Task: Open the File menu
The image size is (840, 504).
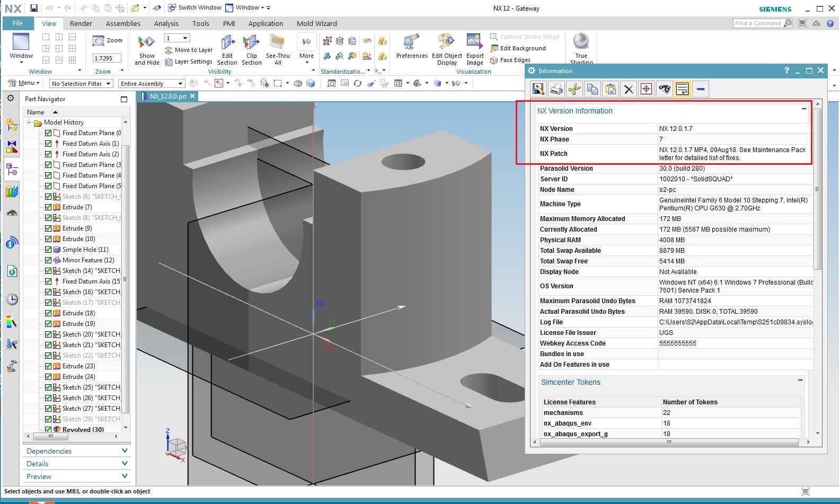Action: point(17,23)
